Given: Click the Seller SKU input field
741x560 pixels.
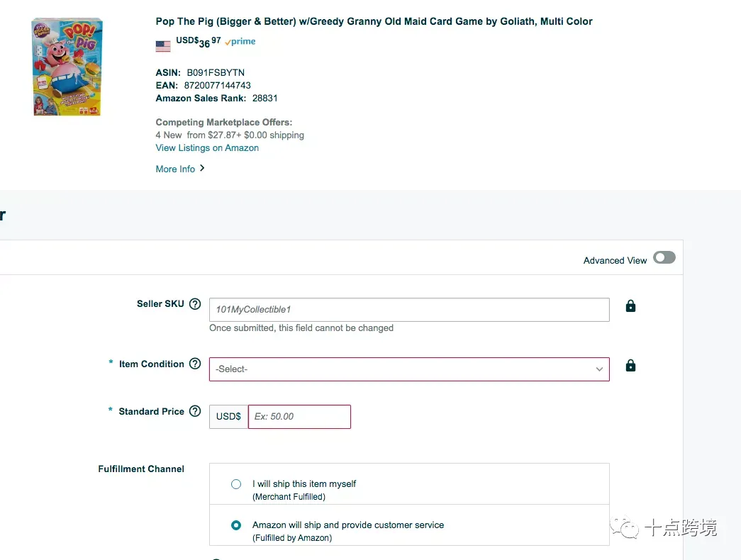Looking at the screenshot, I should pyautogui.click(x=409, y=310).
